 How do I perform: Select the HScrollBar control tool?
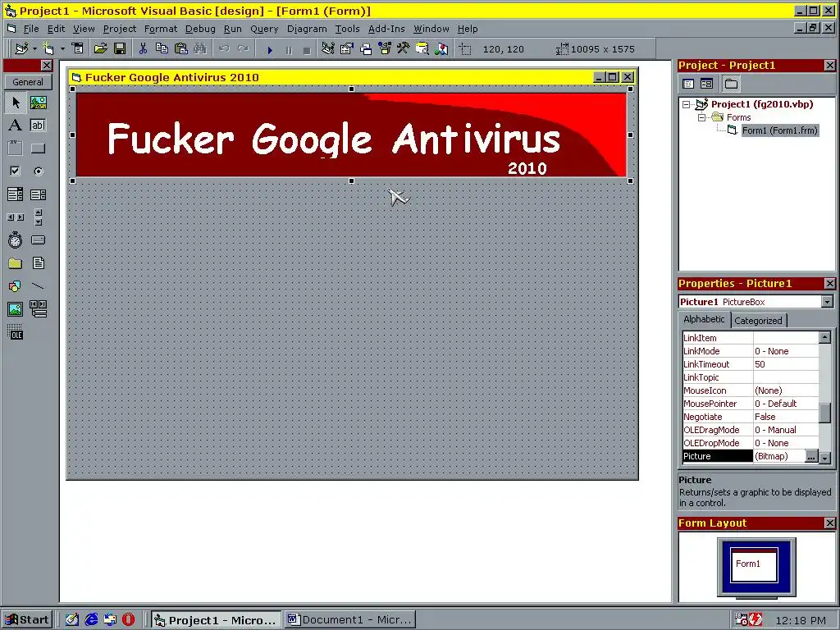click(16, 217)
